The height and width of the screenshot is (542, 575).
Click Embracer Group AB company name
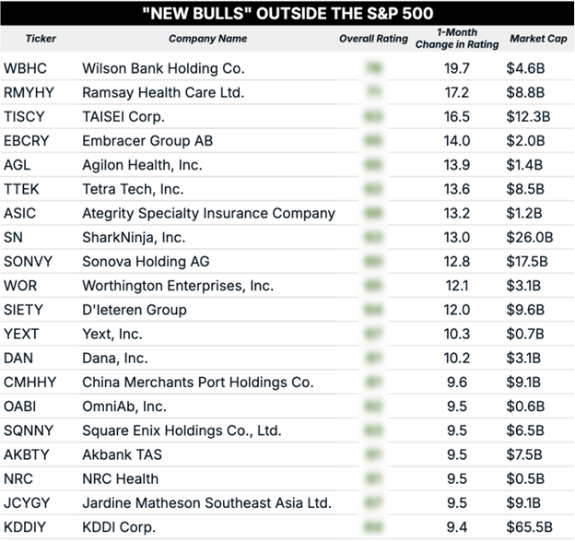tap(147, 141)
